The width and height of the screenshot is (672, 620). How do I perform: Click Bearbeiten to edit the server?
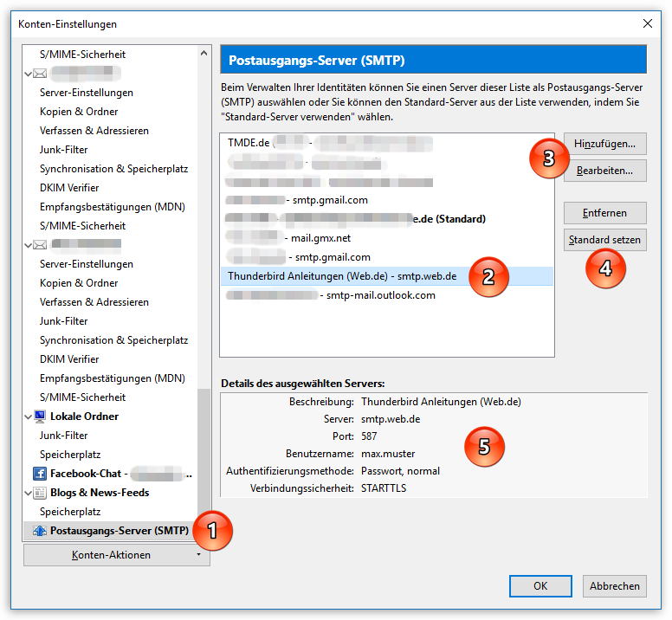pyautogui.click(x=604, y=171)
